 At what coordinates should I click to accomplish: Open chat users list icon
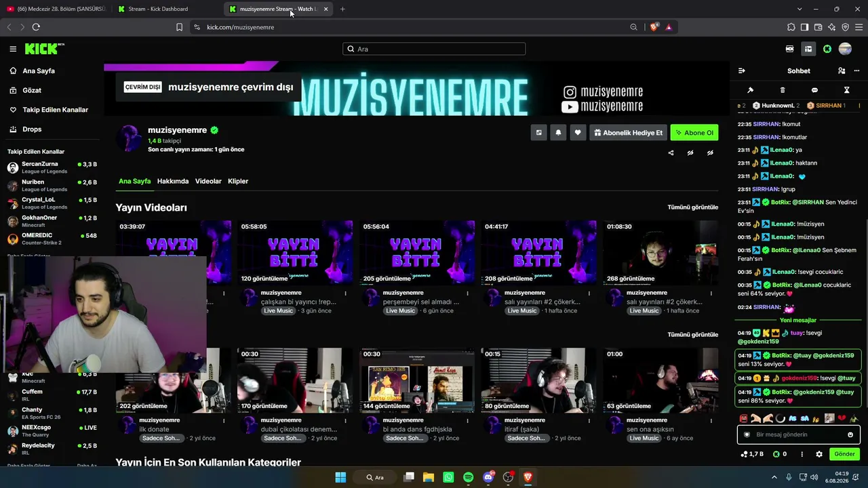[842, 70]
